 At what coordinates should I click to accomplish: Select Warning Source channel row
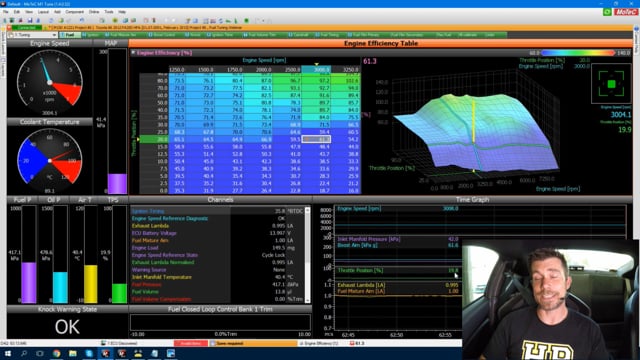[x=217, y=270]
